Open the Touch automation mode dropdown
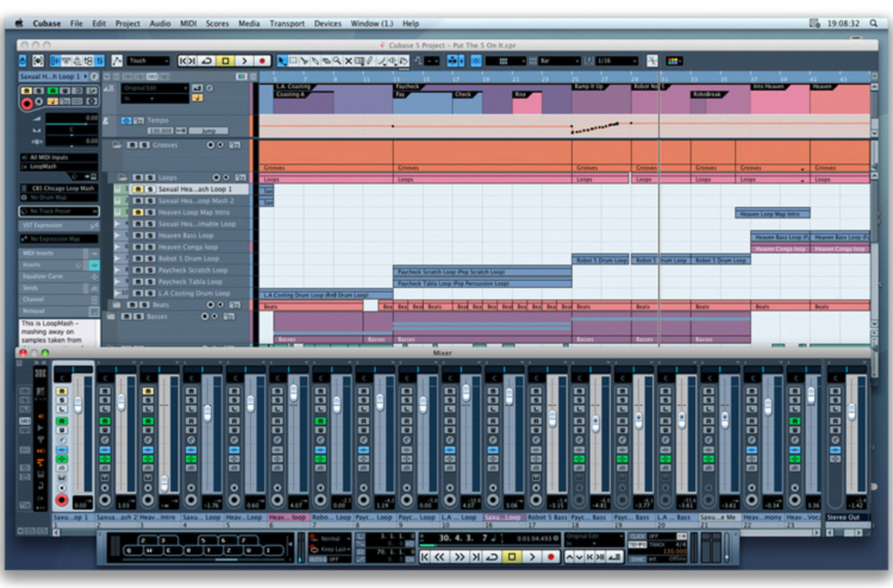This screenshot has width=893, height=588. [x=148, y=61]
